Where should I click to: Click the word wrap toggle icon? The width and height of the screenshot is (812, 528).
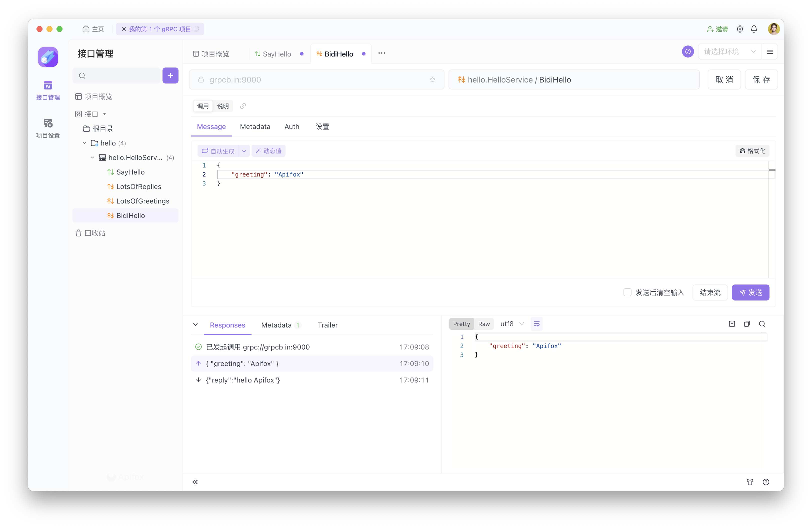(537, 324)
